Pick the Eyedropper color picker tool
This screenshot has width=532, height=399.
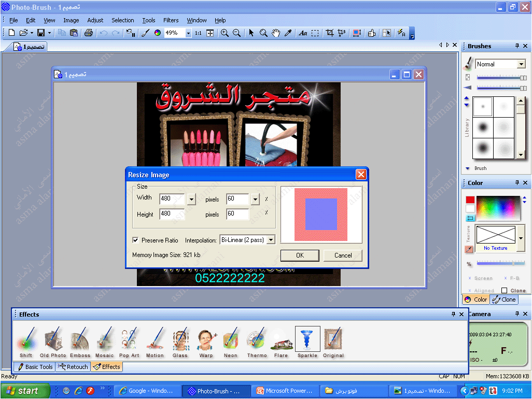click(288, 33)
